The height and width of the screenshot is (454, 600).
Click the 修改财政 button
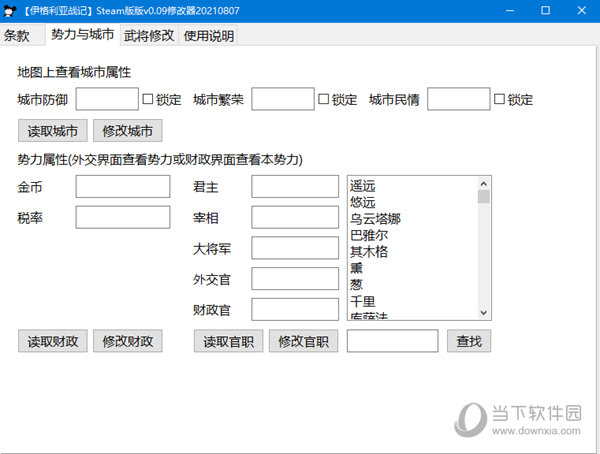pos(127,341)
